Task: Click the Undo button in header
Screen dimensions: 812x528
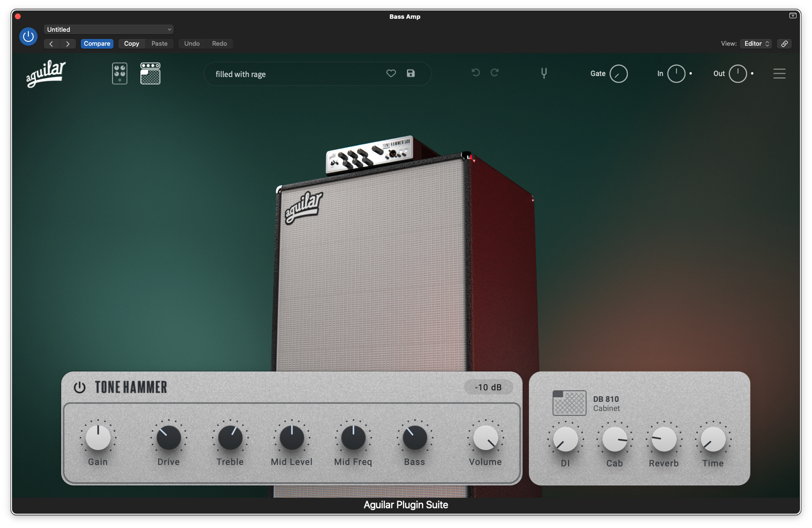Action: 192,44
